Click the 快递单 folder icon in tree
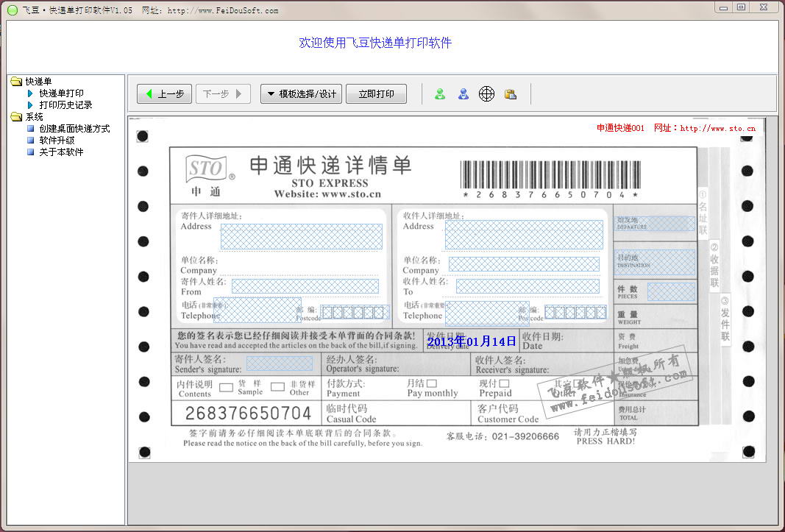This screenshot has height=532, width=785. pos(16,81)
